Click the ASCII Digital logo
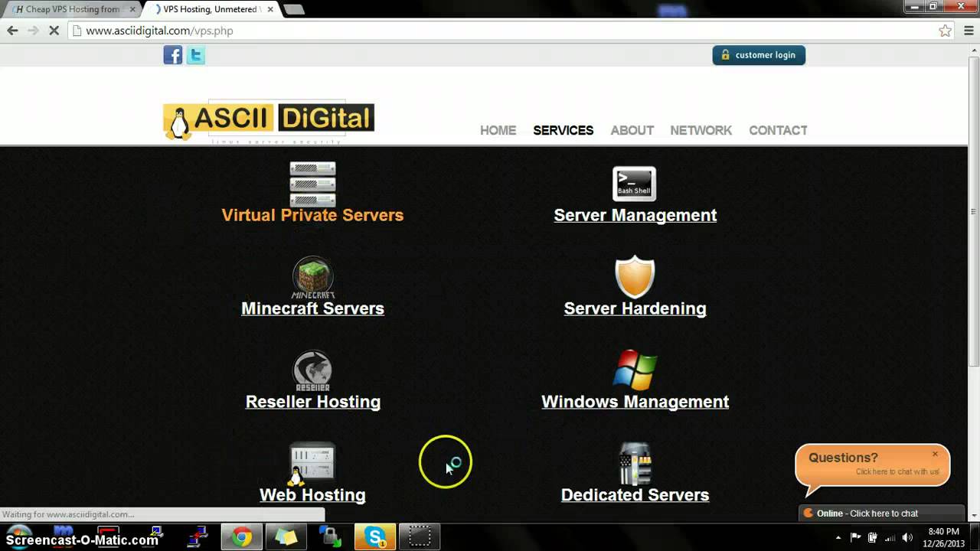This screenshot has width=980, height=551. tap(269, 121)
